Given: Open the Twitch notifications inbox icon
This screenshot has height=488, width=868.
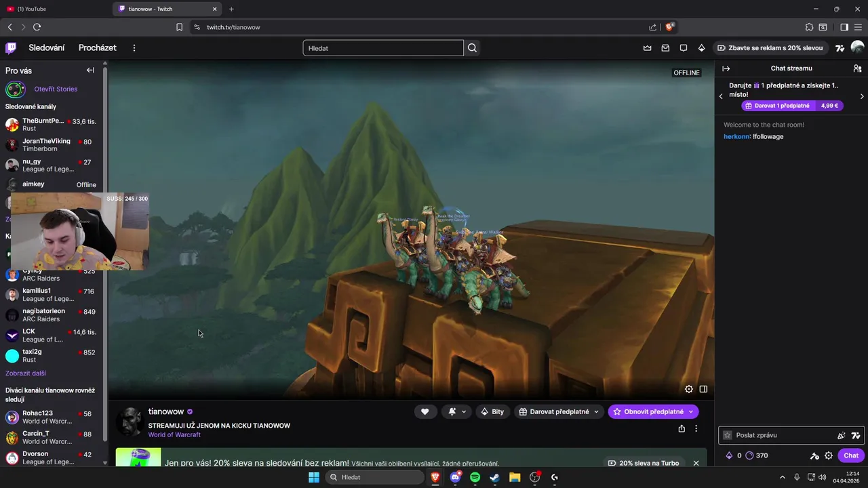Looking at the screenshot, I should 665,48.
